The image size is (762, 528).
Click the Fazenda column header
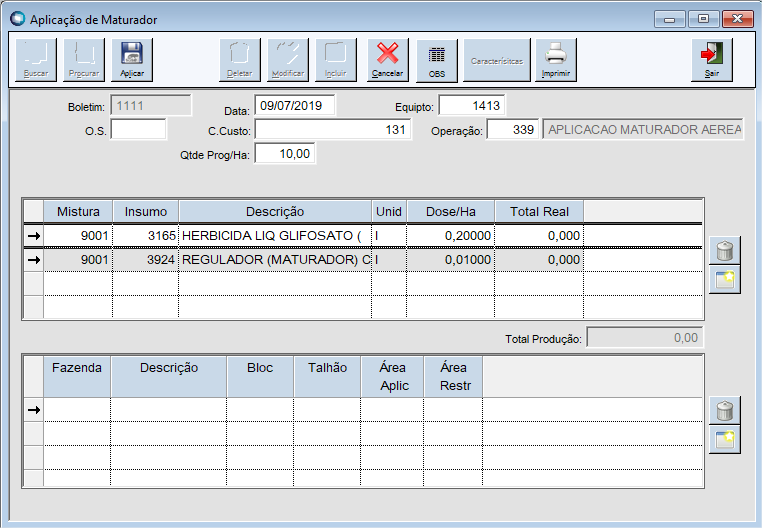pyautogui.click(x=77, y=377)
